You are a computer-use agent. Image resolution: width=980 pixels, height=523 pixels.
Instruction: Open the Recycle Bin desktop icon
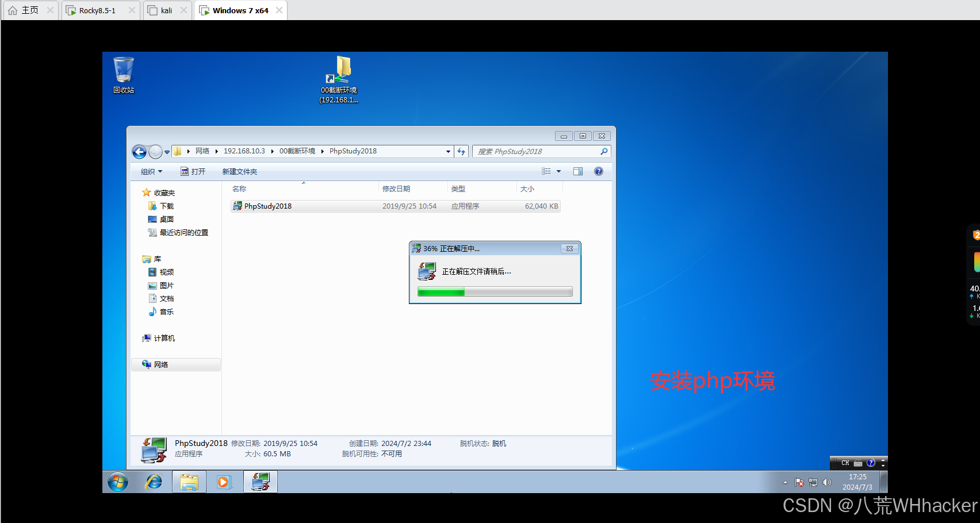coord(124,75)
